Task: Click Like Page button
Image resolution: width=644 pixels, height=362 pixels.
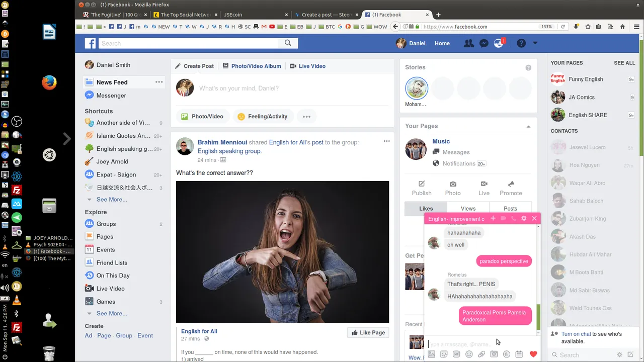Action: point(368,332)
